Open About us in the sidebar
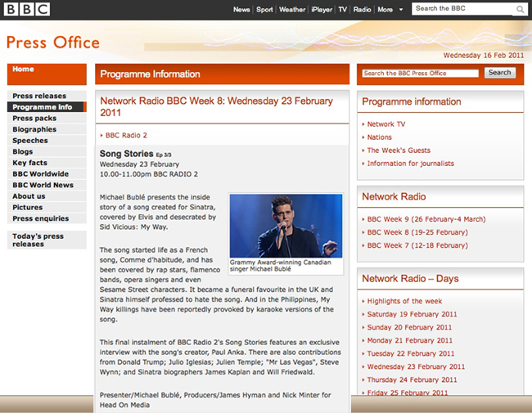 point(47,196)
